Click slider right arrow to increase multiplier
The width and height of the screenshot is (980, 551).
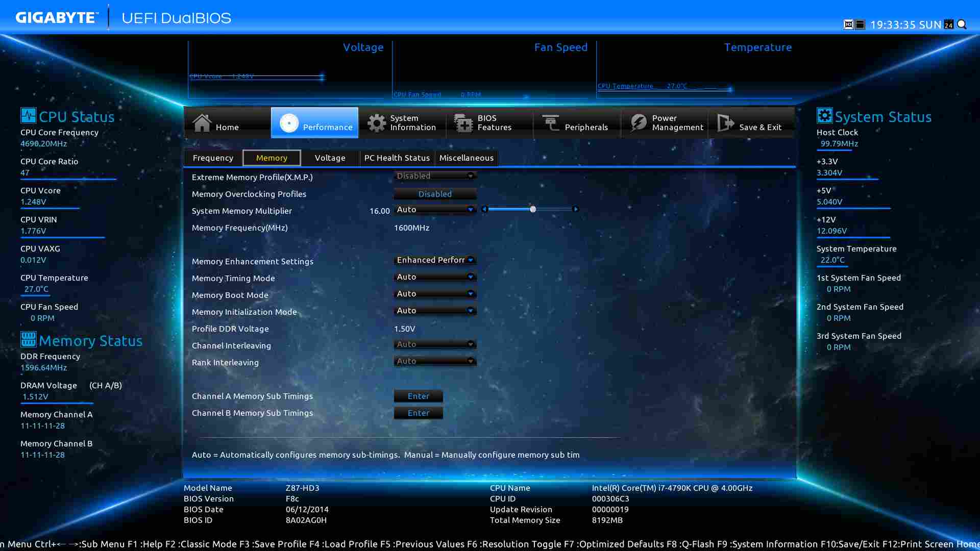[576, 209]
